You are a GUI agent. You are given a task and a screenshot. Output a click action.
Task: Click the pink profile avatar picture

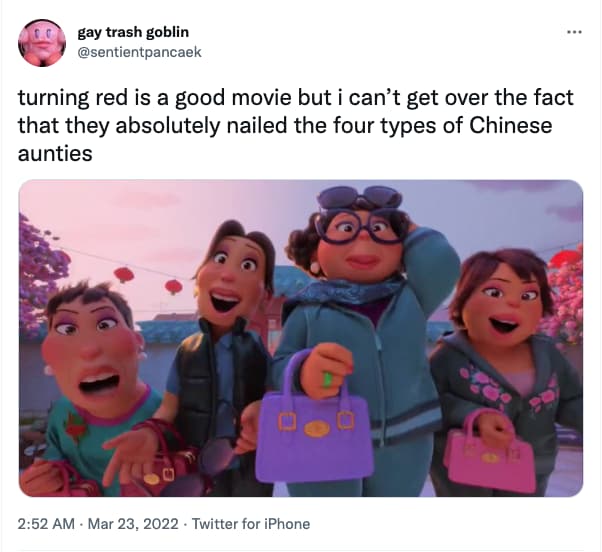[42, 43]
